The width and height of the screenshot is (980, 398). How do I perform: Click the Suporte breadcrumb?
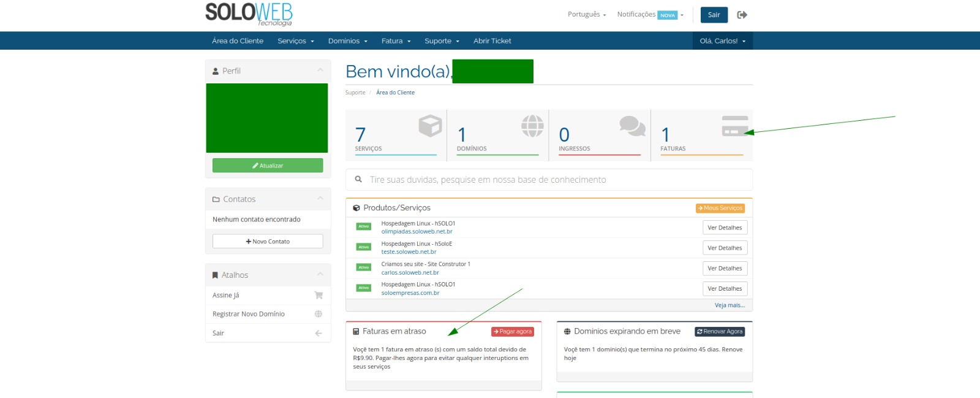click(x=355, y=93)
